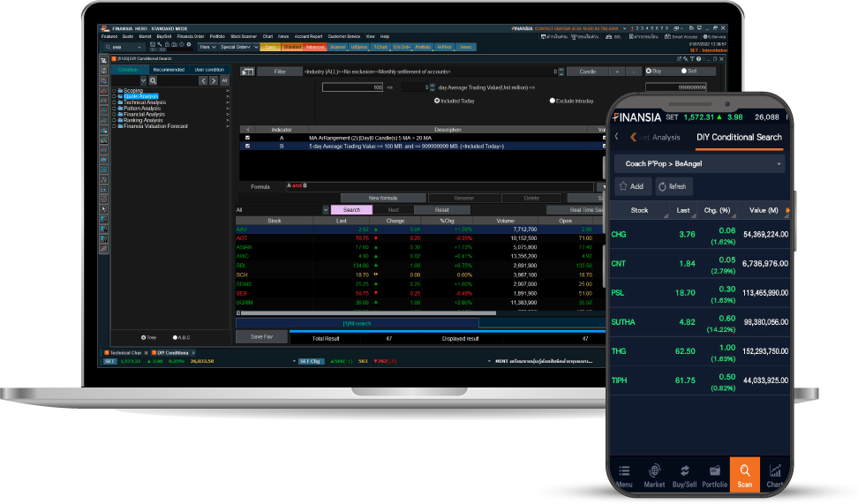The height and width of the screenshot is (504, 858).
Task: Select the AOT row in results table
Action: pyautogui.click(x=420, y=238)
